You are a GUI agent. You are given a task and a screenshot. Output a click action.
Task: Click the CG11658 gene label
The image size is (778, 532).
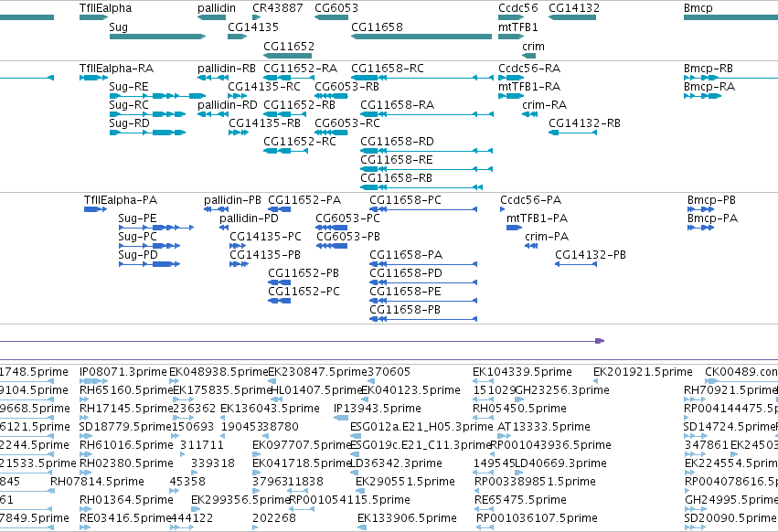coord(377,27)
